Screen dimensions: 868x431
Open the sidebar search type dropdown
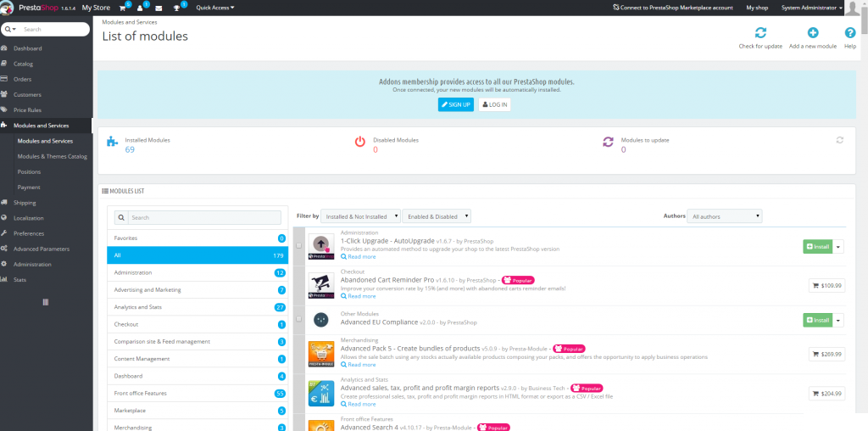coord(10,30)
